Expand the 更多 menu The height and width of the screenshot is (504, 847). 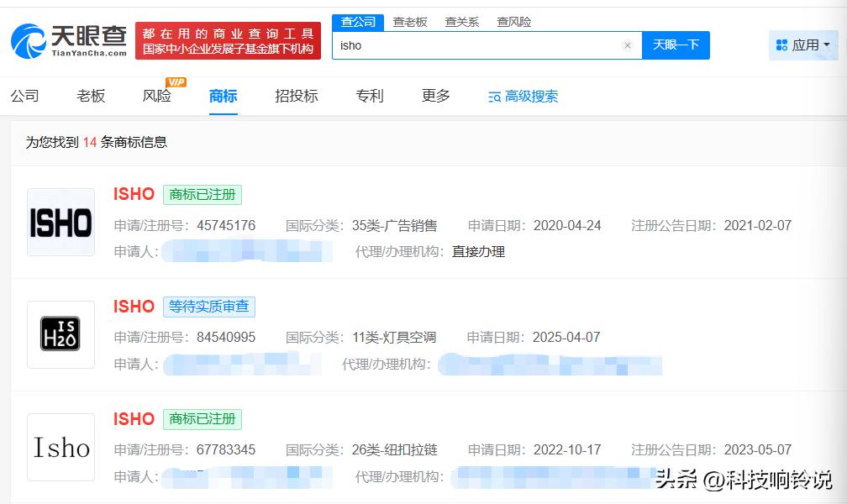click(435, 96)
